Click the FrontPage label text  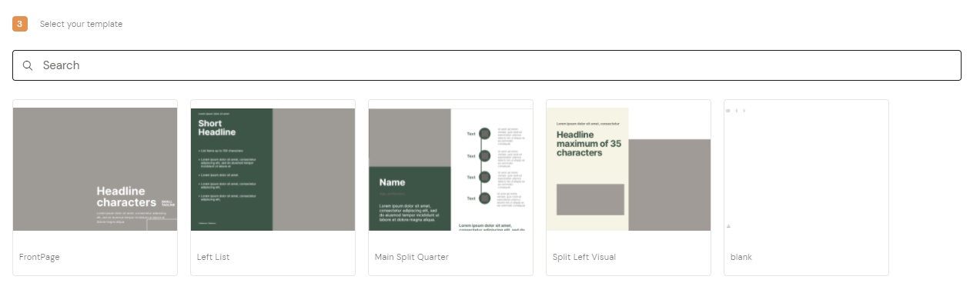click(39, 257)
